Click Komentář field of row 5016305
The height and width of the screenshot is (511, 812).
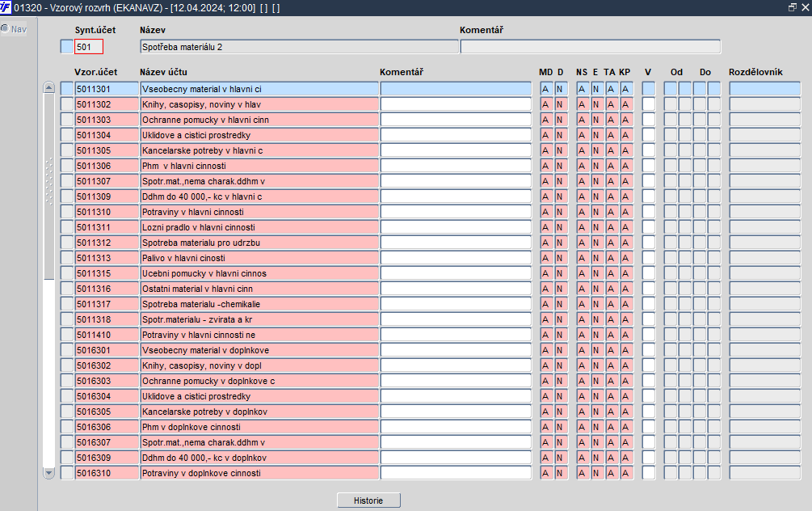(456, 412)
